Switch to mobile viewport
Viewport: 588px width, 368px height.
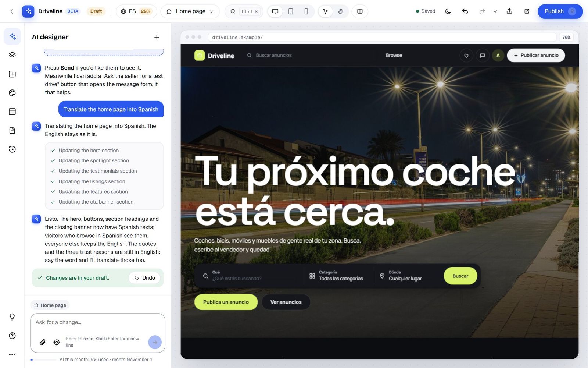pos(306,11)
